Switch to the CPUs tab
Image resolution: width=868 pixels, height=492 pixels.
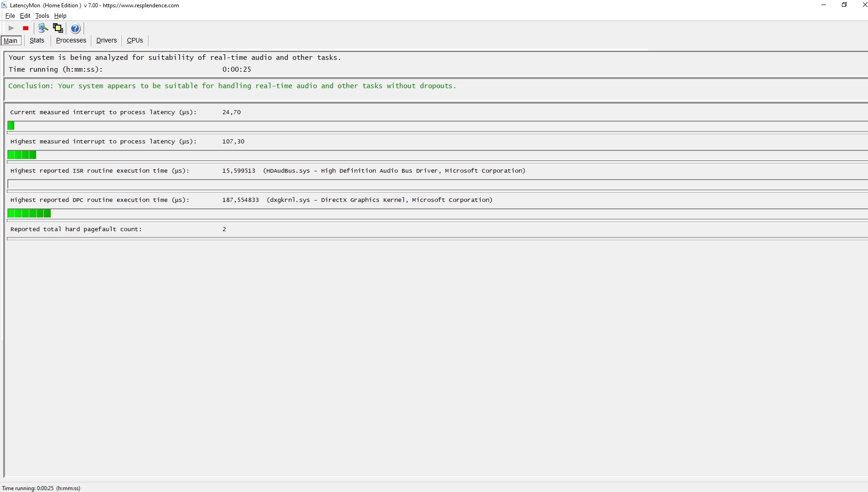point(135,40)
